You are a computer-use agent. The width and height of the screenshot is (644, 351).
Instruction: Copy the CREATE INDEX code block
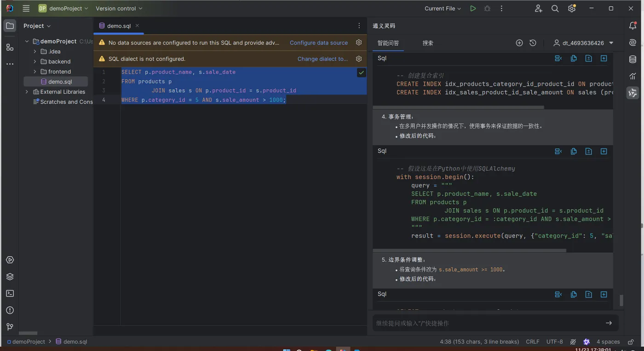(x=574, y=58)
